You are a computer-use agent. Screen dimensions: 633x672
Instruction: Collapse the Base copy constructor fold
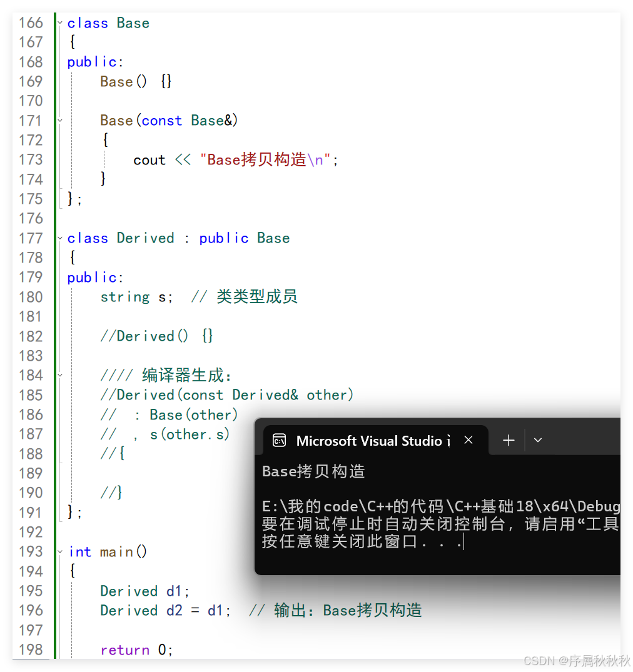(59, 120)
